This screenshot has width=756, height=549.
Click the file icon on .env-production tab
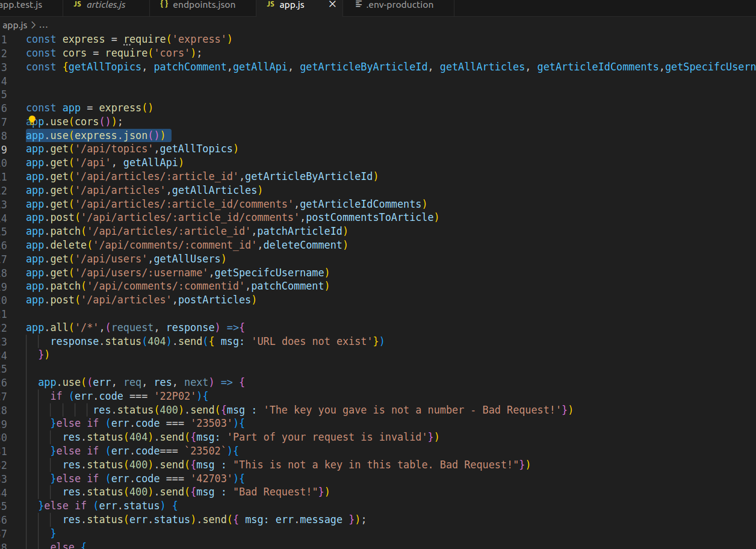point(359,5)
